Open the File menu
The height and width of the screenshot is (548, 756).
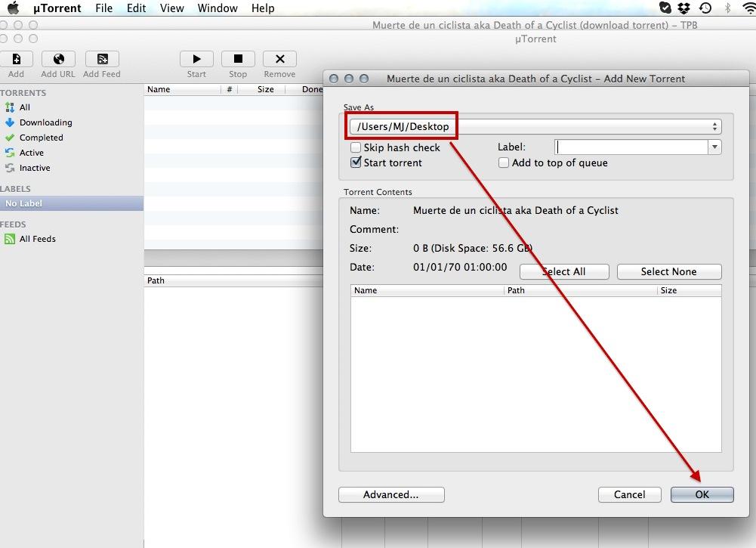(104, 8)
